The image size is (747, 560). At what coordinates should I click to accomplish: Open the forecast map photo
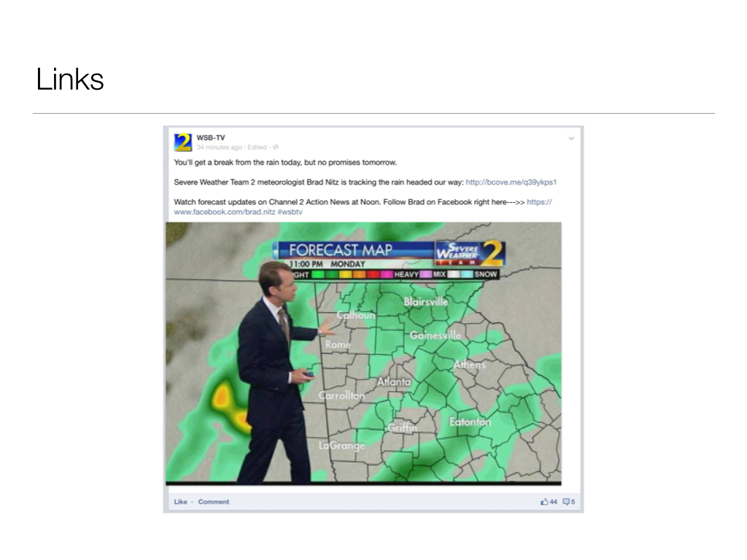(x=363, y=354)
